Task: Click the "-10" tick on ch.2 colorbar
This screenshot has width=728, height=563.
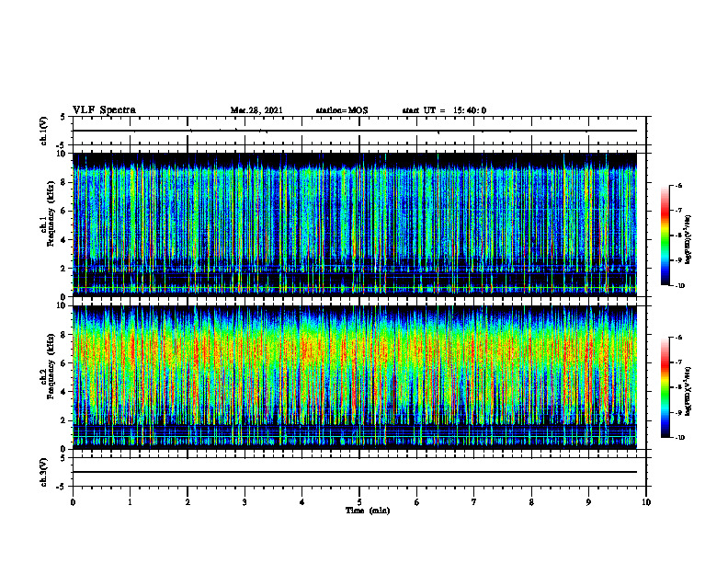Action: [680, 438]
